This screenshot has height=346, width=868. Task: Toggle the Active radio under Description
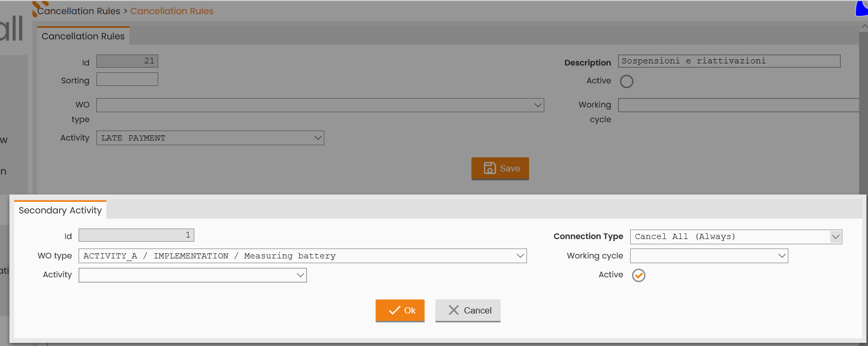(x=627, y=81)
